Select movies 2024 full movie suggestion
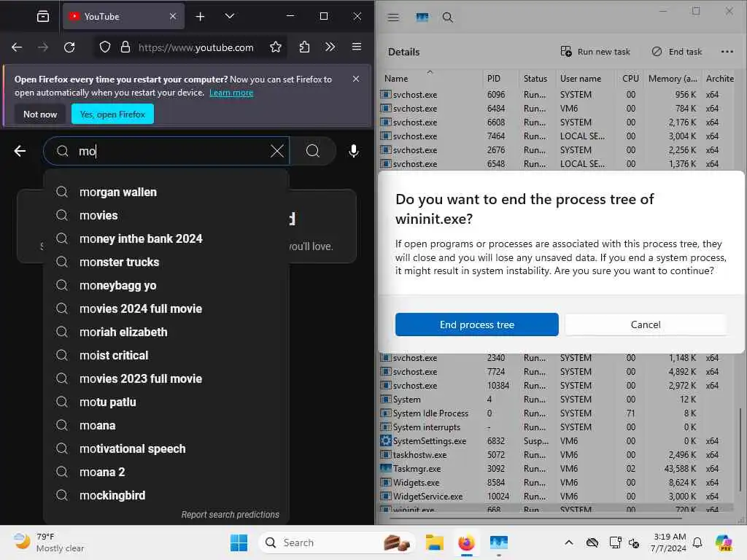The image size is (747, 560). coord(166,308)
